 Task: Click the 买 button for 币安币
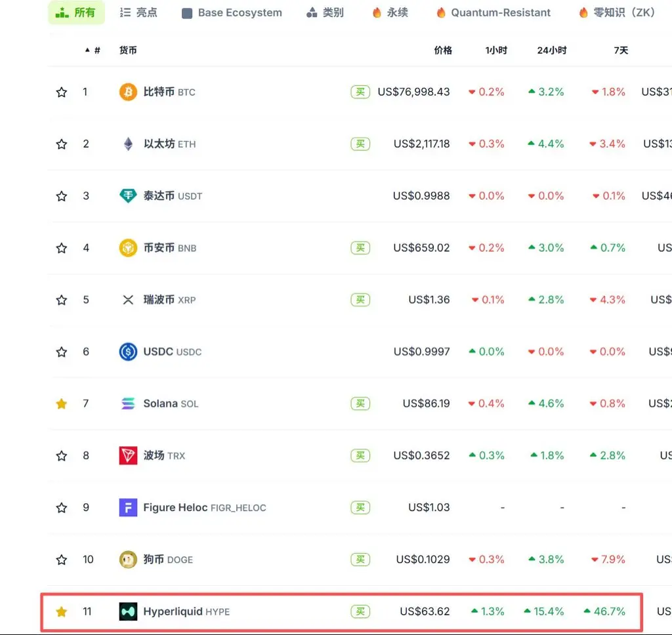click(x=360, y=248)
